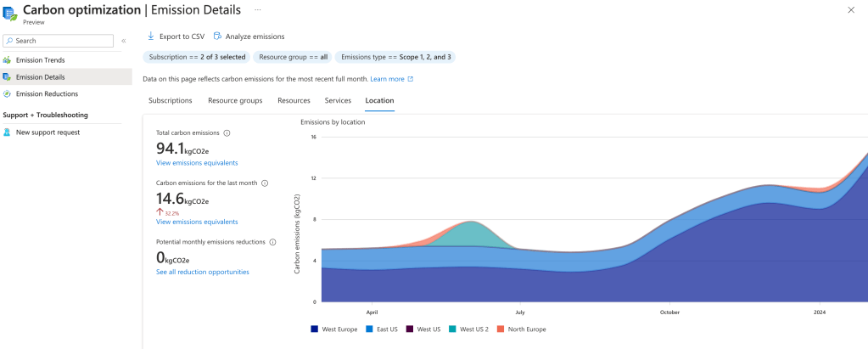Click the West US 2 color swatch
The width and height of the screenshot is (868, 349).
454,329
